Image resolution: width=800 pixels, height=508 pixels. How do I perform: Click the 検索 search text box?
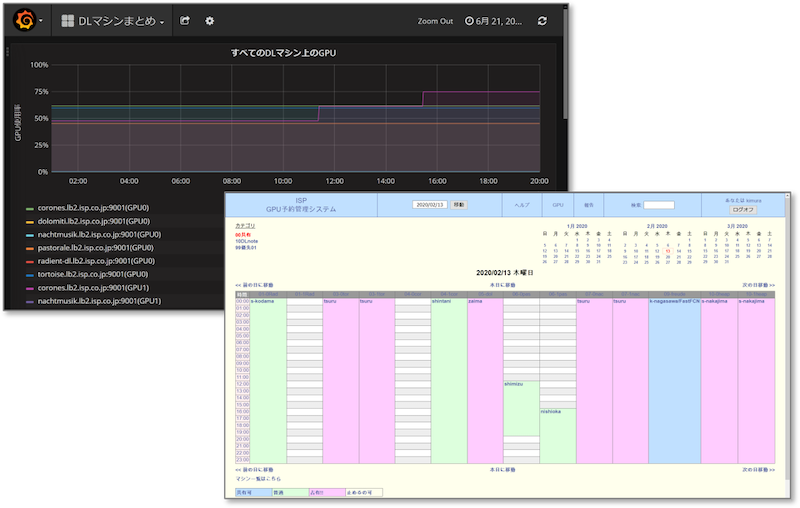(x=659, y=205)
